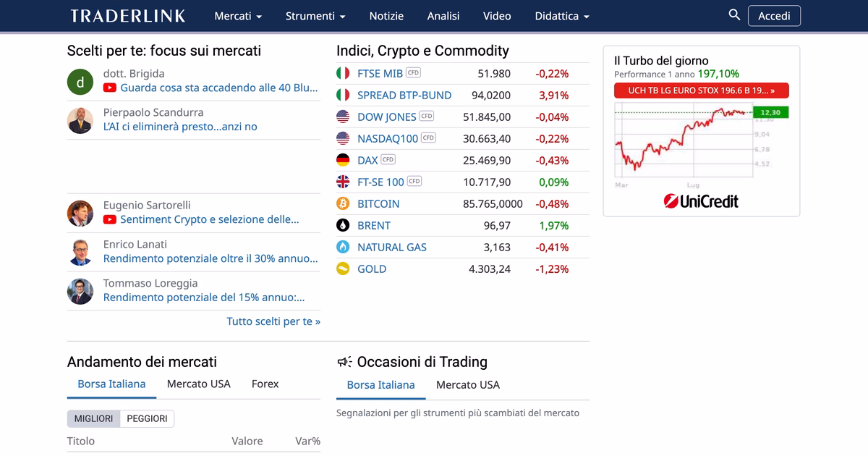Open 'Rendimento potenziale del 15% annuo:...' link
This screenshot has height=456, width=868.
point(204,297)
